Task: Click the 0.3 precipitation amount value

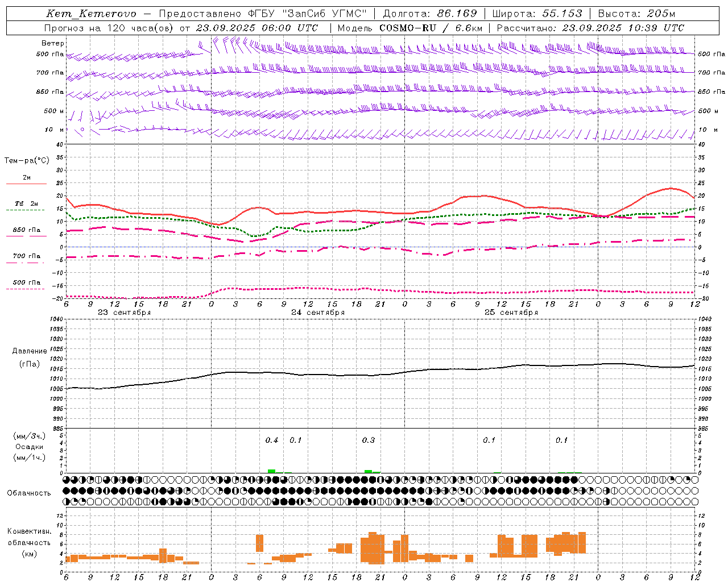Action: [x=369, y=440]
